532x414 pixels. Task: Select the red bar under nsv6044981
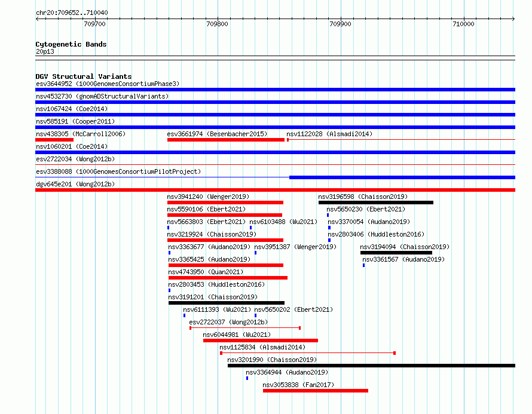coord(261,341)
